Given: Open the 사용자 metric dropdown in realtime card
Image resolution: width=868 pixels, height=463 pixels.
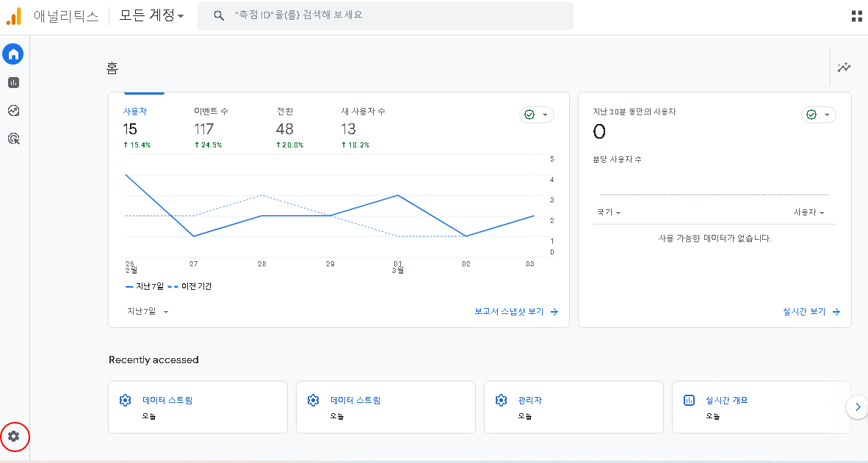Looking at the screenshot, I should [809, 212].
